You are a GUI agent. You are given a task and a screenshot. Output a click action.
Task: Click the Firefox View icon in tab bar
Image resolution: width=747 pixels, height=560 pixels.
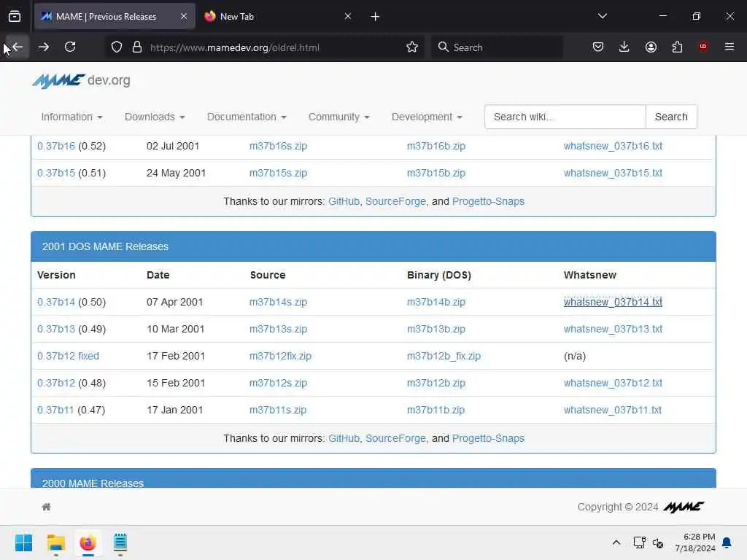pos(15,17)
